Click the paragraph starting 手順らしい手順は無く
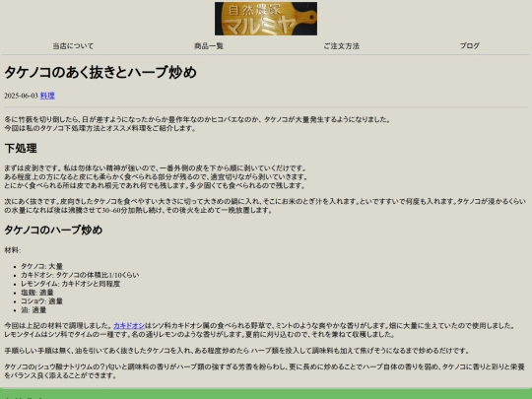This screenshot has width=532, height=399. click(x=236, y=351)
